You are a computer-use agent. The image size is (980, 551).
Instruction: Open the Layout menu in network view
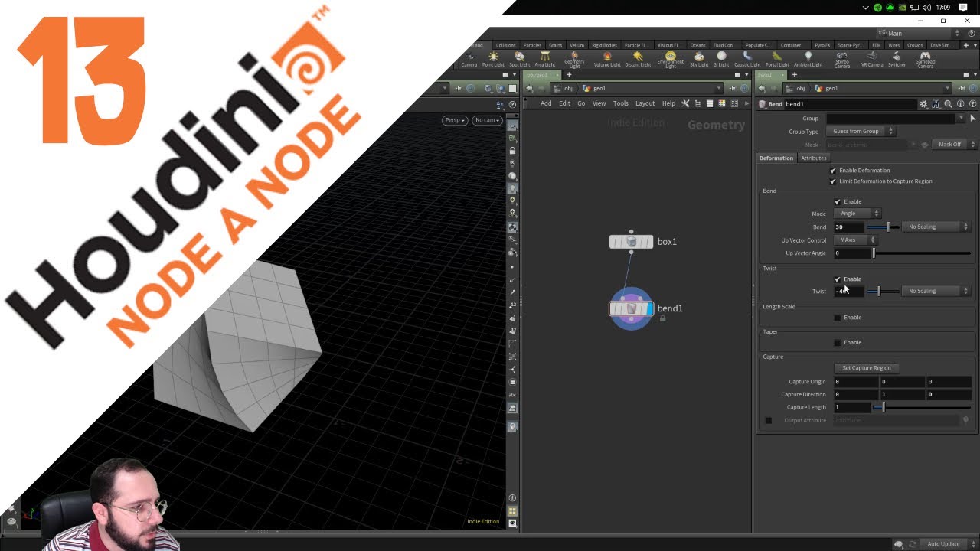(x=645, y=103)
